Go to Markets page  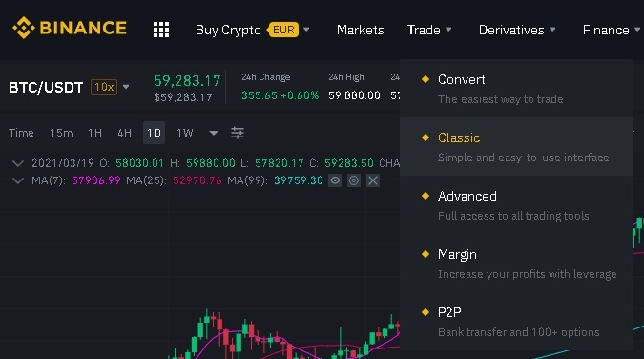click(361, 30)
